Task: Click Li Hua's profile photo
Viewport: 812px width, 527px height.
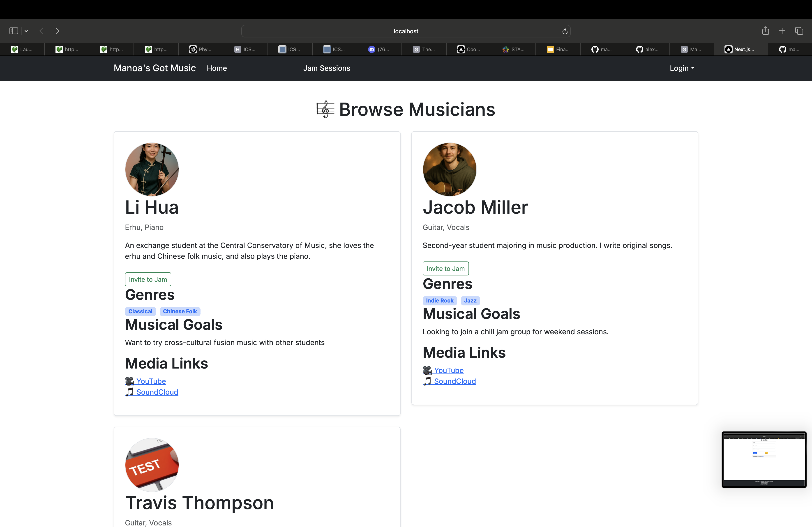Action: coord(152,170)
